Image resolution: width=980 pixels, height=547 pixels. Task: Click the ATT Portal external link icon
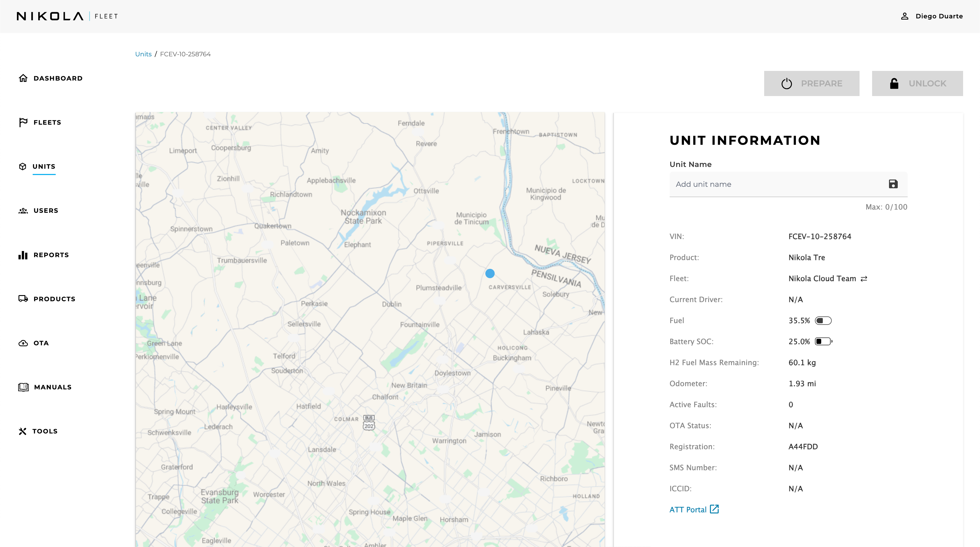point(714,509)
